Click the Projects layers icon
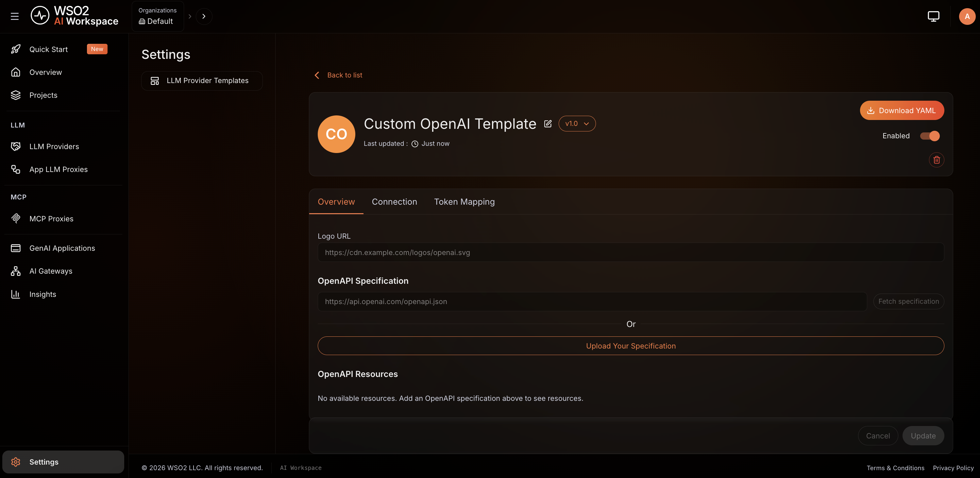The image size is (980, 478). pos(16,95)
